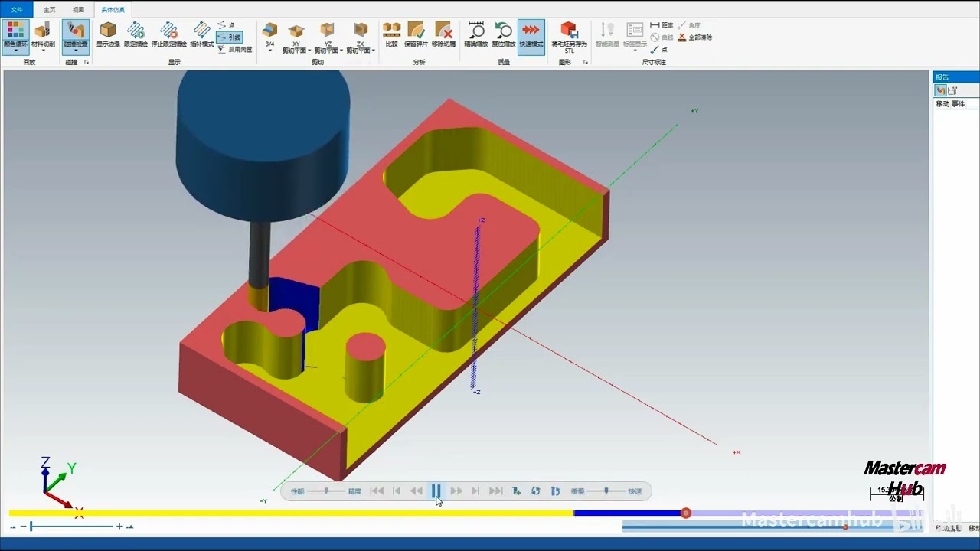Expand ZX 剪切平面 dropdown arrow
980x551 pixels.
pyautogui.click(x=374, y=51)
